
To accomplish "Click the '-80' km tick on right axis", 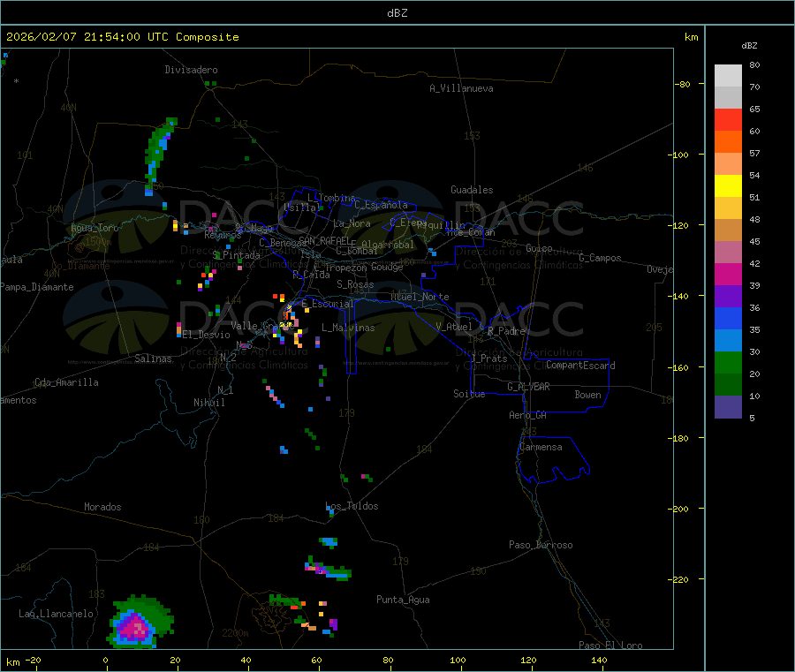I will click(683, 84).
